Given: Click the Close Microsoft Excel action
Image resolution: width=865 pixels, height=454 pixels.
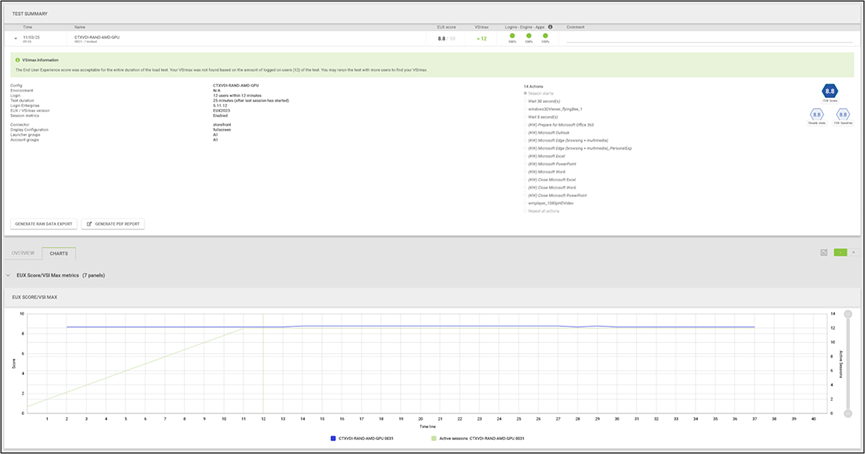Looking at the screenshot, I should 552,180.
